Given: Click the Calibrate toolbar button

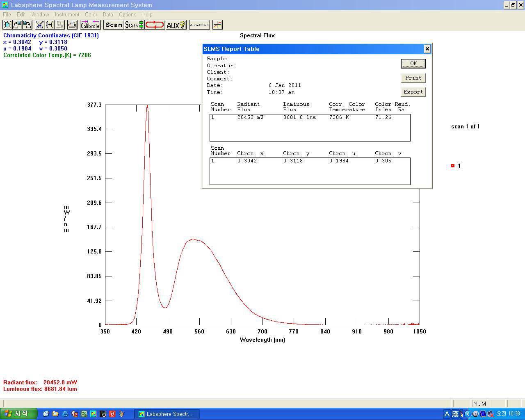Looking at the screenshot, I should click(x=90, y=25).
